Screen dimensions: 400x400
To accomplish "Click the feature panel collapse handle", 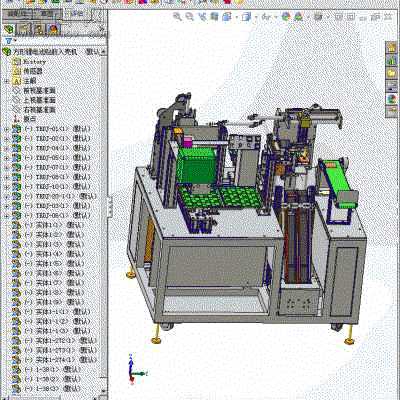I will pos(109,206).
